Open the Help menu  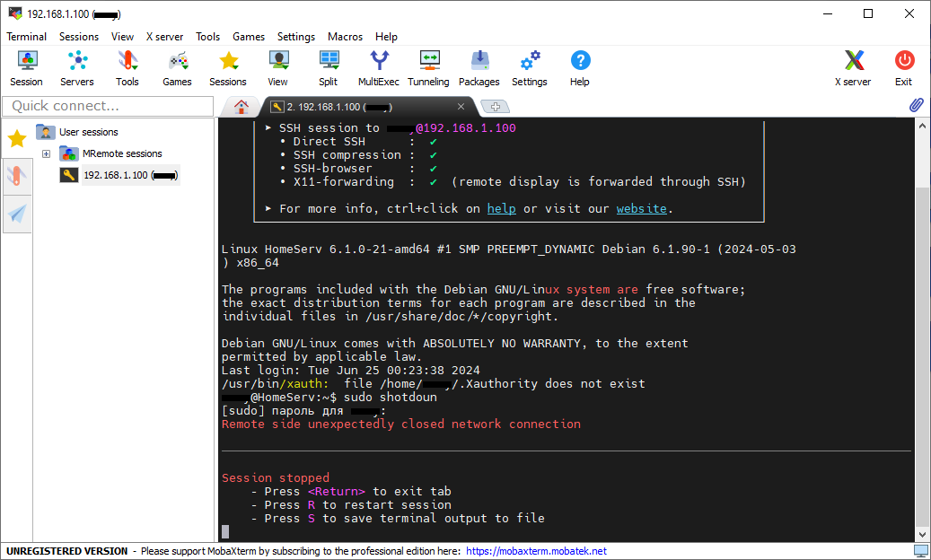pos(387,37)
